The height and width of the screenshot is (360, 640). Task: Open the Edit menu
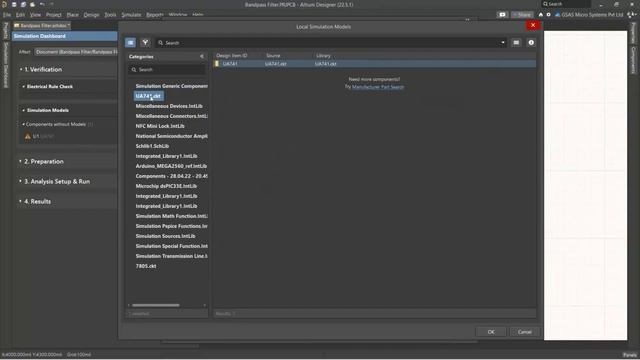coord(20,15)
